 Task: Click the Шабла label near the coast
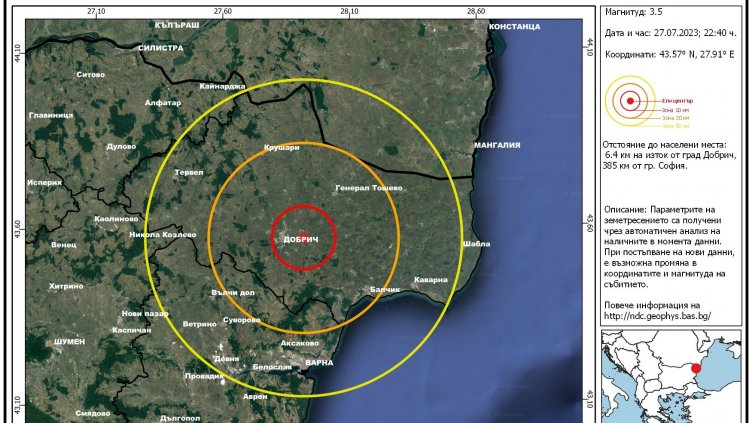477,244
